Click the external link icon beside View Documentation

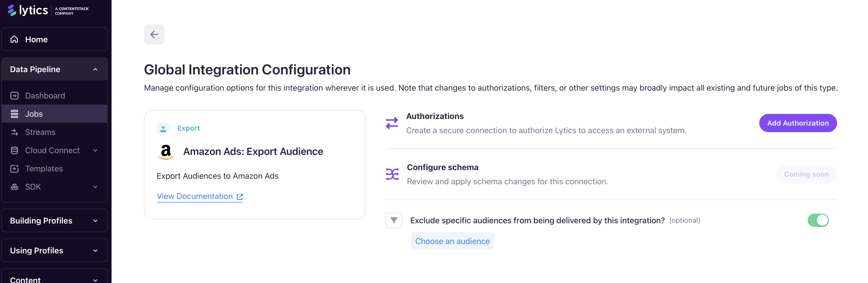click(x=240, y=197)
